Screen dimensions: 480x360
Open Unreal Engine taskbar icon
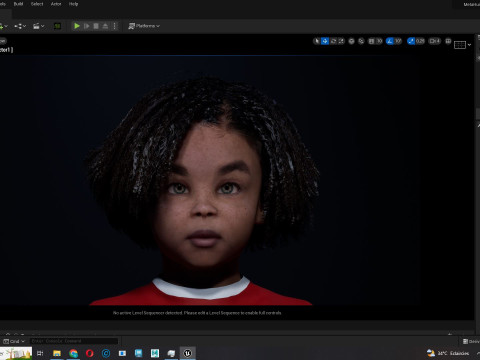[188, 353]
